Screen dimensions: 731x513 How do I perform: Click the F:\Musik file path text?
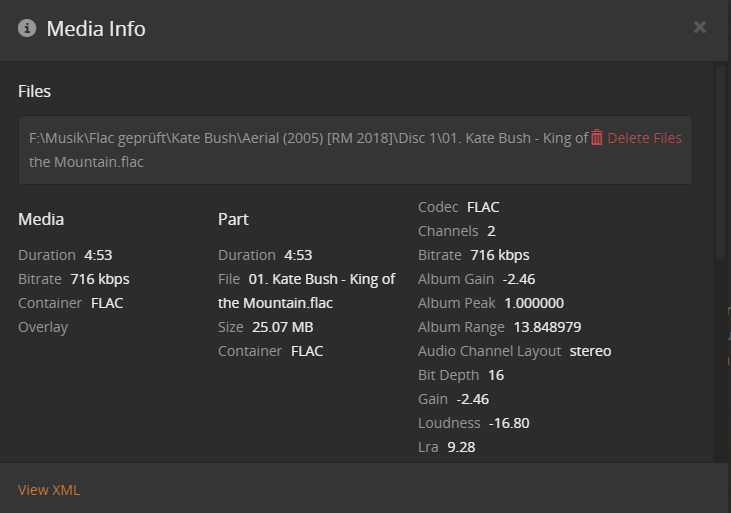[300, 138]
